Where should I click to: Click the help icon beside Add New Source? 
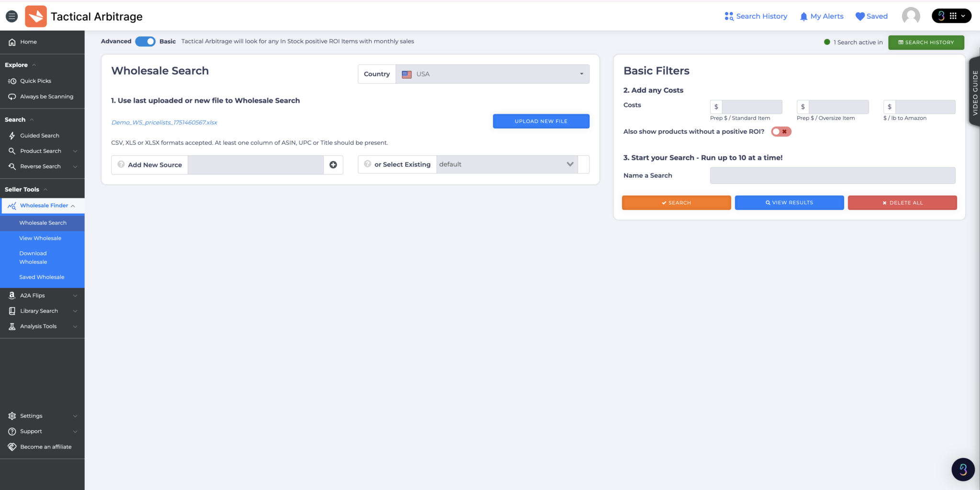[x=121, y=164]
